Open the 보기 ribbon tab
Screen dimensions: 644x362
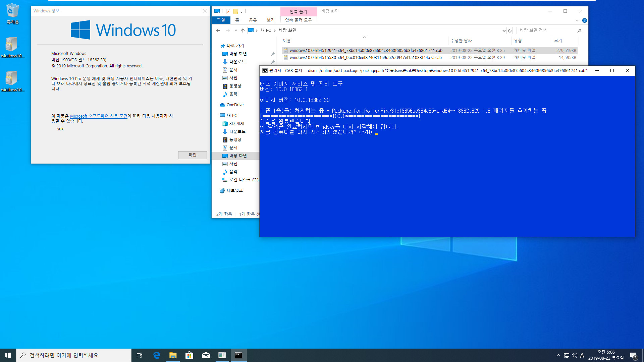click(x=271, y=20)
